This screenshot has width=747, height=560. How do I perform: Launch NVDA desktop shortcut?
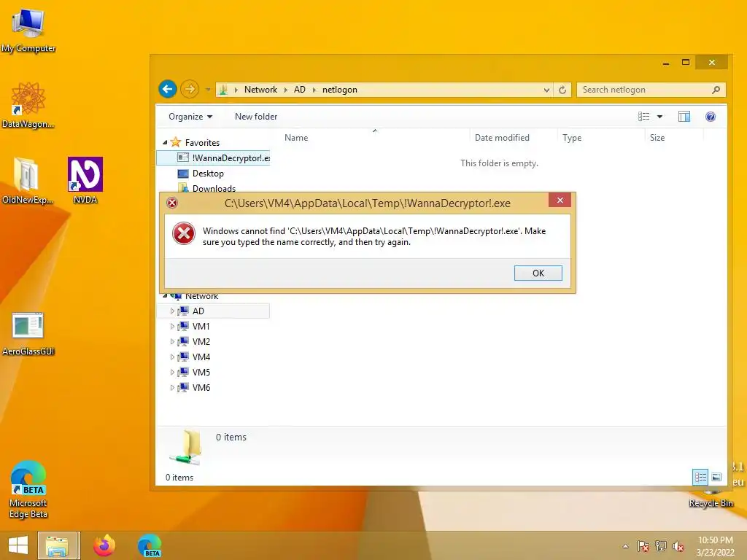(85, 181)
